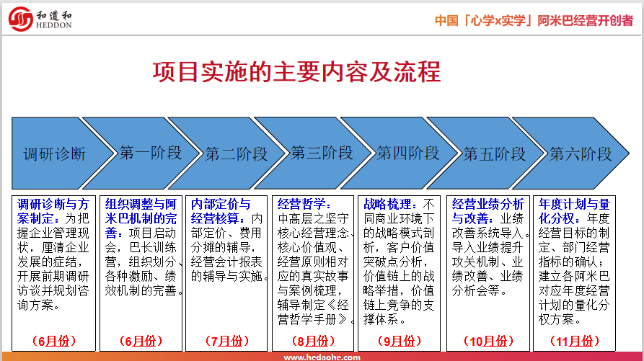Select the 调研诊断 arrow shape
This screenshot has width=644, height=361.
pyautogui.click(x=61, y=153)
